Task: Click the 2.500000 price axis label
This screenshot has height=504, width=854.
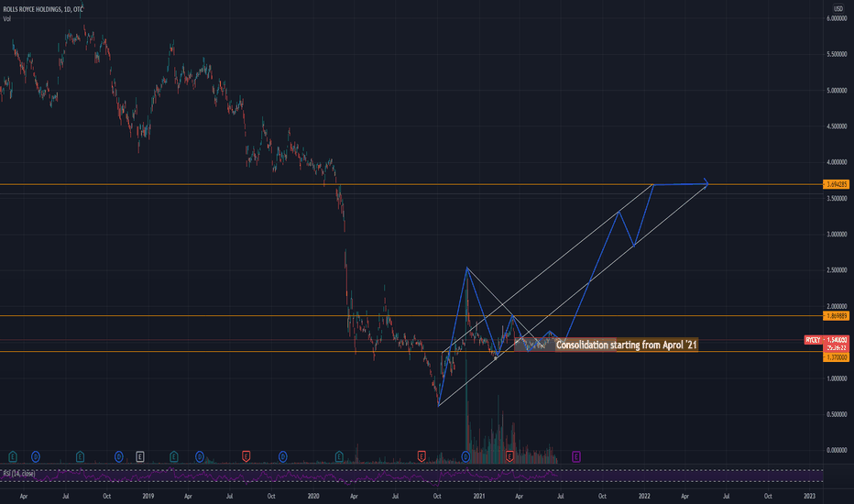Action: (837, 270)
